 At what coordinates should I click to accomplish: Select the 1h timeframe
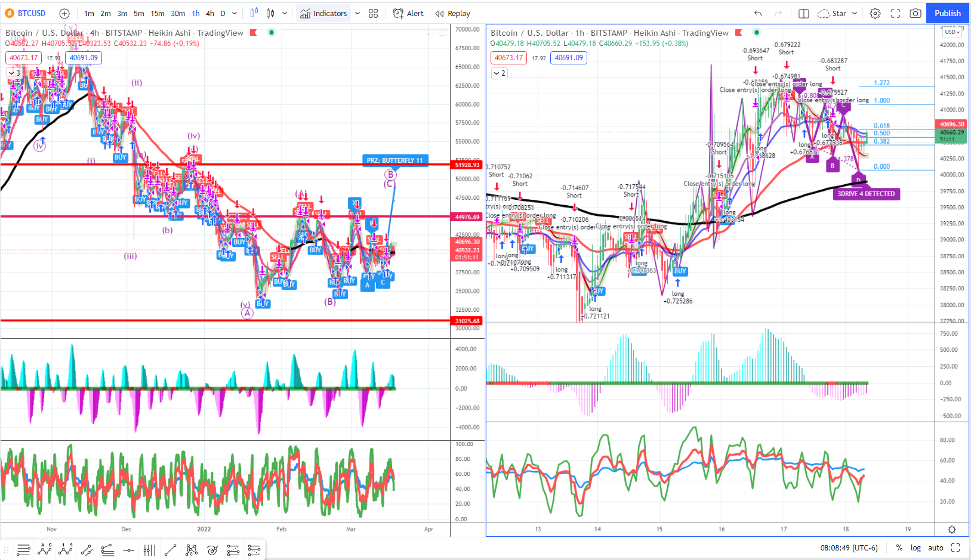click(x=196, y=13)
